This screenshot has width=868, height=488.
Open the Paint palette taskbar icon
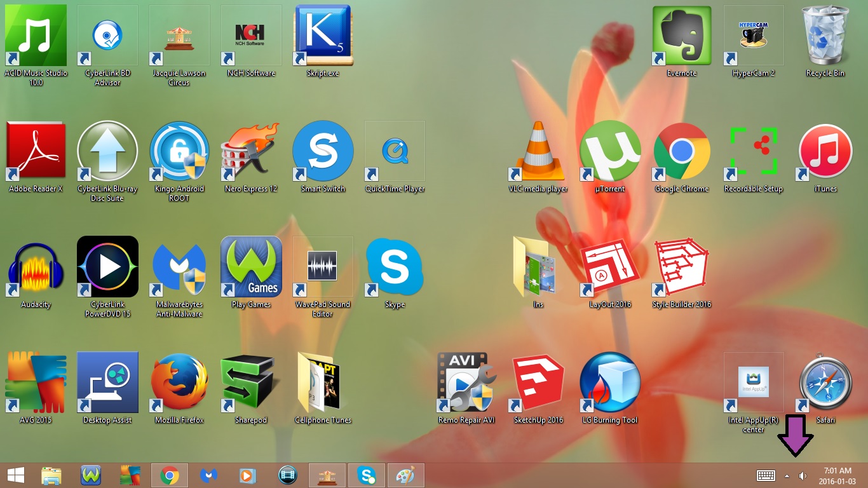click(405, 475)
